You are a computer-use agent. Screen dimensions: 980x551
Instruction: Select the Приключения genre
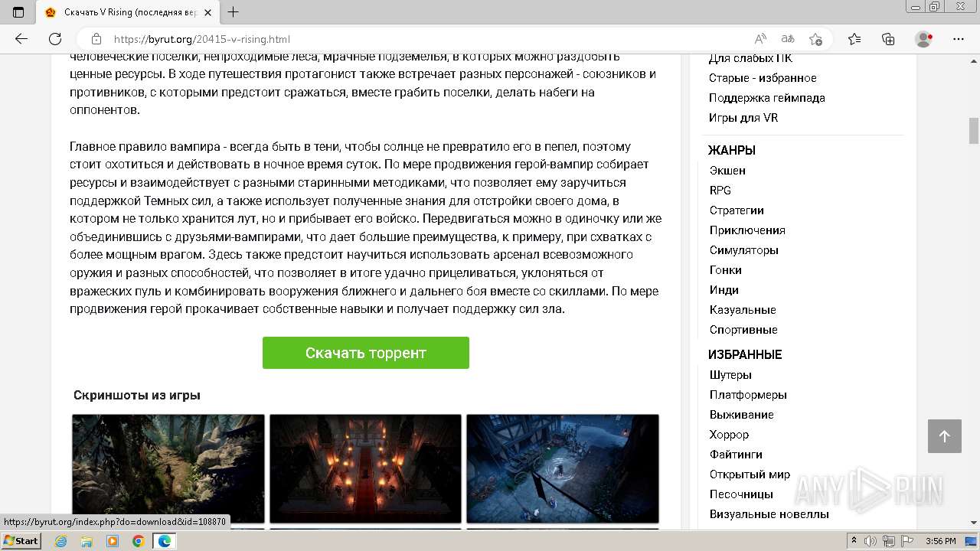(747, 230)
